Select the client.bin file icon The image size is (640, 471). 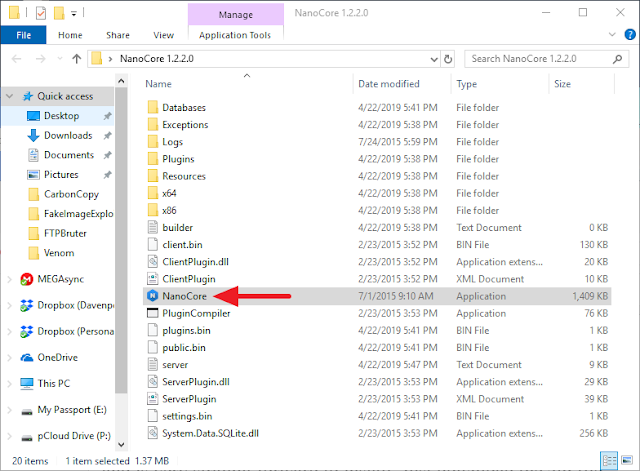(x=152, y=244)
